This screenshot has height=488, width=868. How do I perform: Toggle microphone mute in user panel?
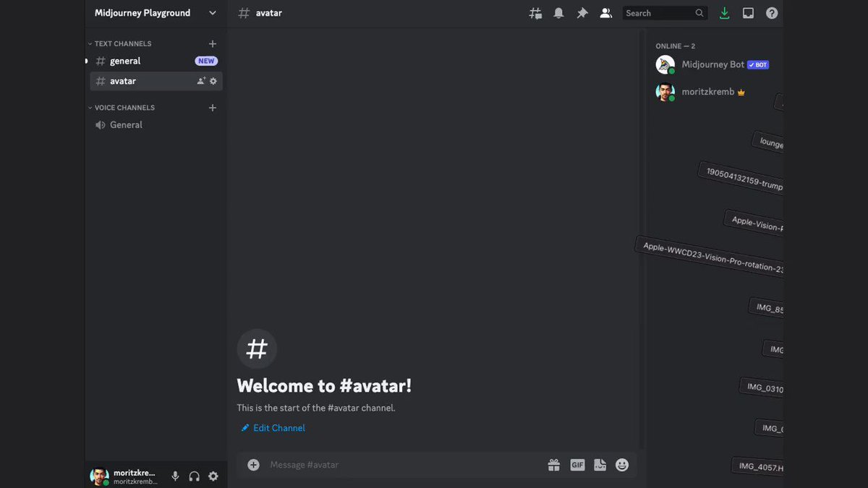click(175, 476)
